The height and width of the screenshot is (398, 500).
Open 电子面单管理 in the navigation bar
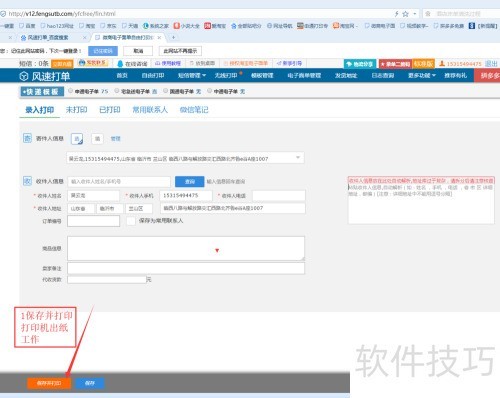pyautogui.click(x=304, y=76)
